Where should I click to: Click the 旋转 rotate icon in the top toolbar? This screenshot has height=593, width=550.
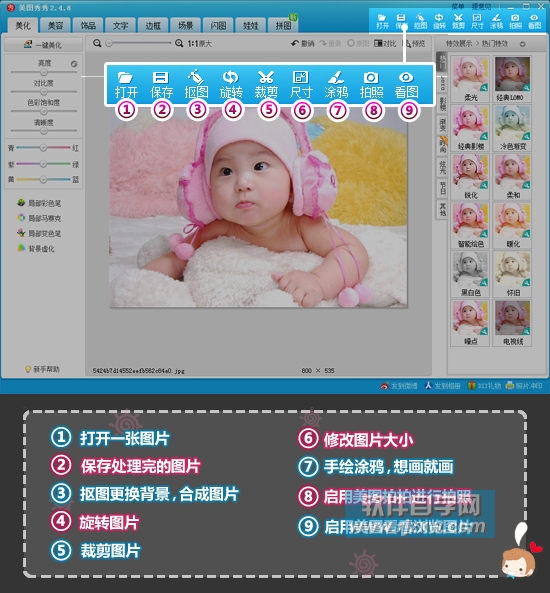coord(439,21)
